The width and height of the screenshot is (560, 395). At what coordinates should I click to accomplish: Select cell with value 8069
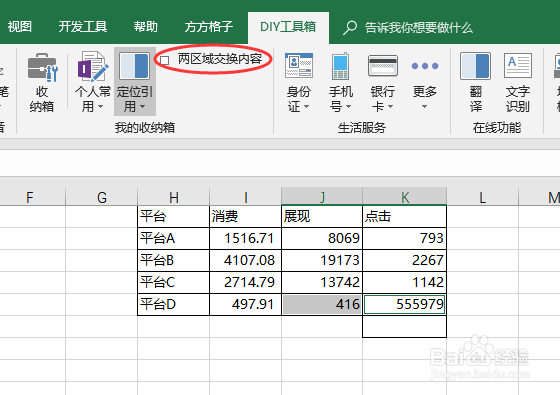tap(322, 238)
